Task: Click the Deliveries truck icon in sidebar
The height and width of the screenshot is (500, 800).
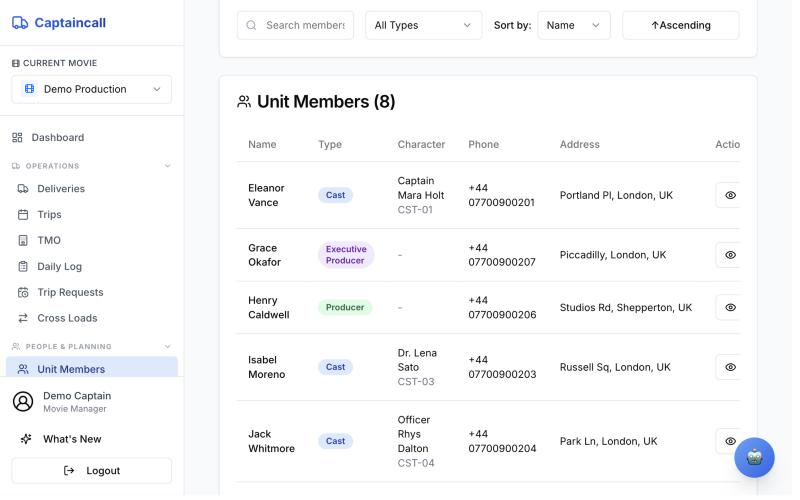Action: [x=23, y=190]
